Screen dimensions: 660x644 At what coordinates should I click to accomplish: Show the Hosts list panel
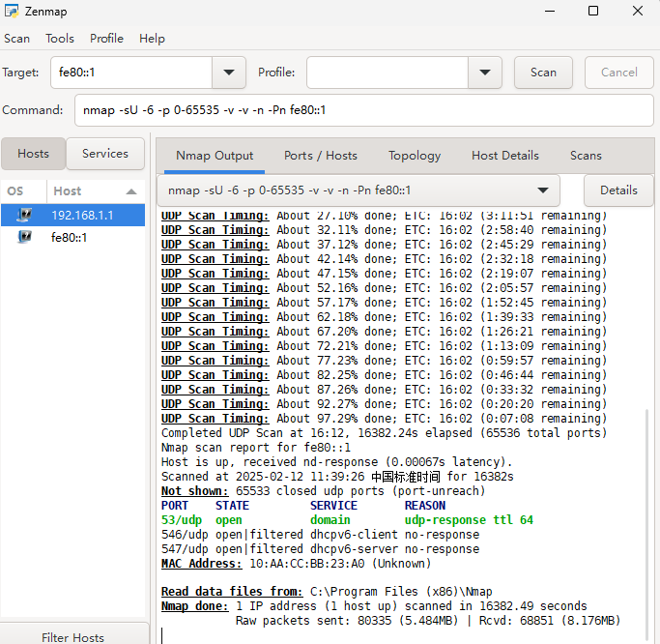(x=33, y=154)
